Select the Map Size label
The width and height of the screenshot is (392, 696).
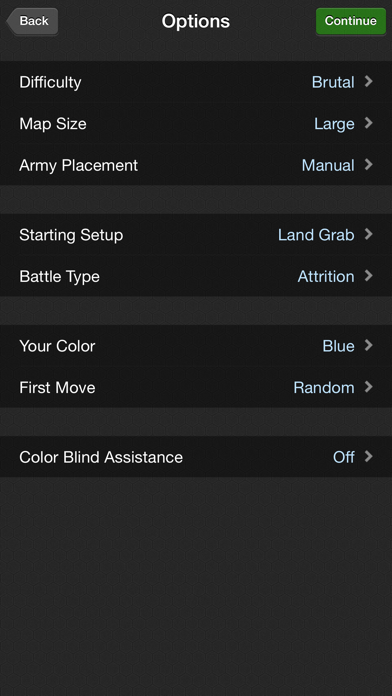pyautogui.click(x=53, y=124)
